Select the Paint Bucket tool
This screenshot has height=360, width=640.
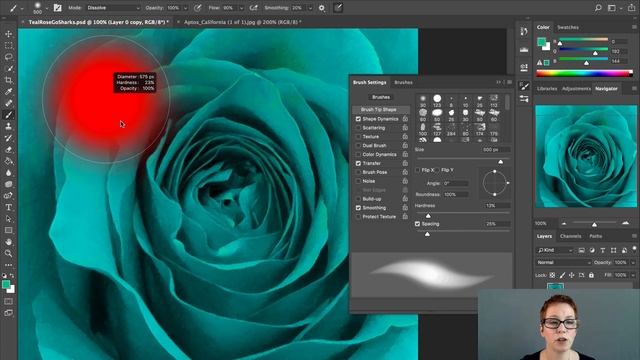pyautogui.click(x=9, y=161)
